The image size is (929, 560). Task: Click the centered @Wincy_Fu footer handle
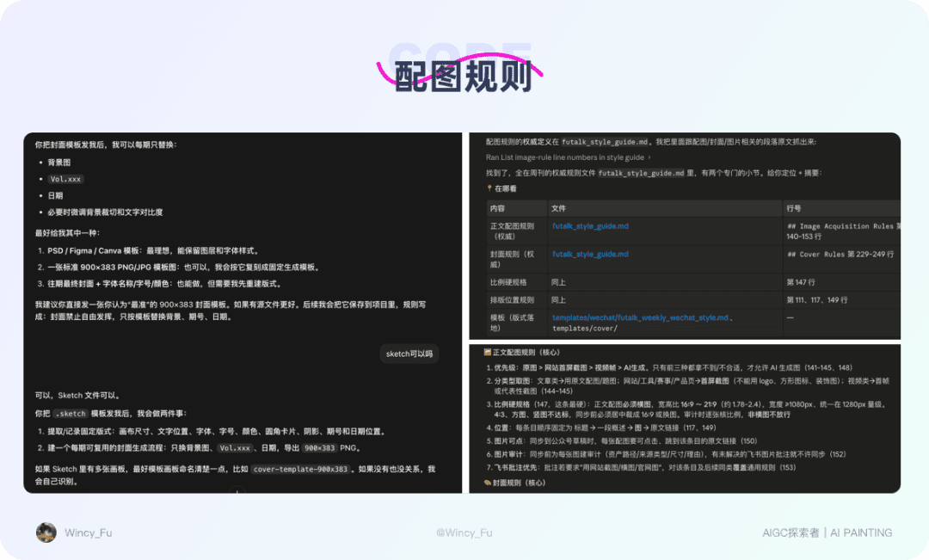pyautogui.click(x=464, y=532)
